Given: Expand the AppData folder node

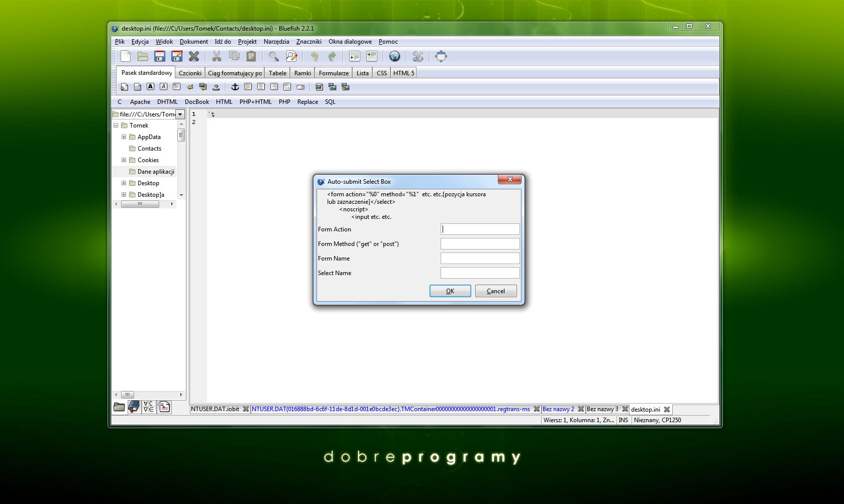Looking at the screenshot, I should click(124, 137).
